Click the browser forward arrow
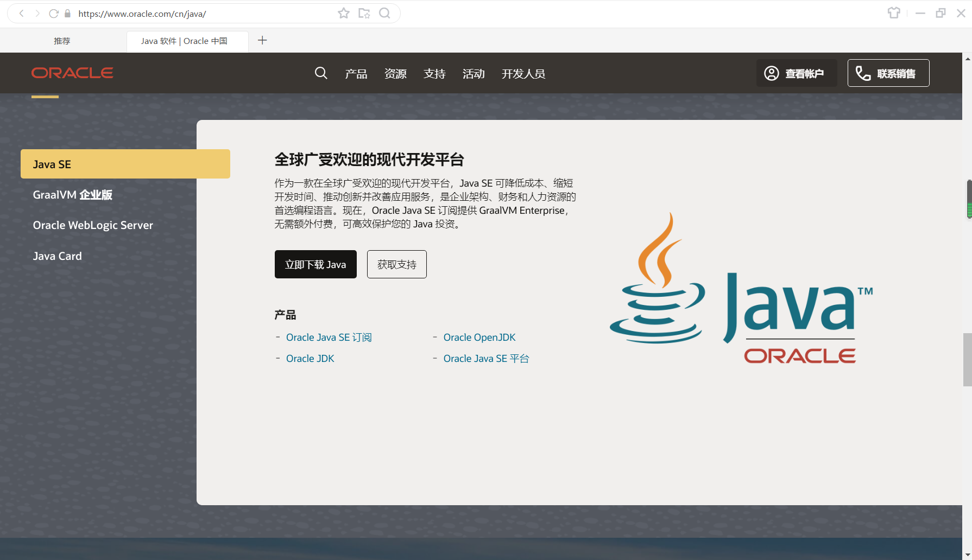The image size is (972, 560). point(37,14)
